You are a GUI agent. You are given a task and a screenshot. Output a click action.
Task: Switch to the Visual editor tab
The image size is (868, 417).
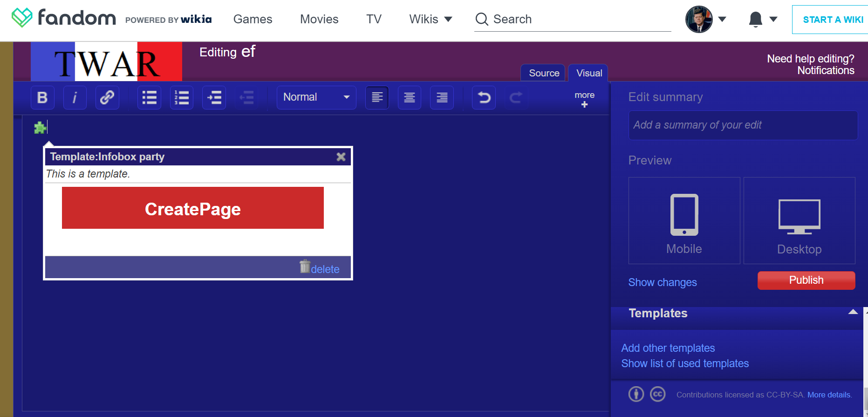[x=589, y=73]
